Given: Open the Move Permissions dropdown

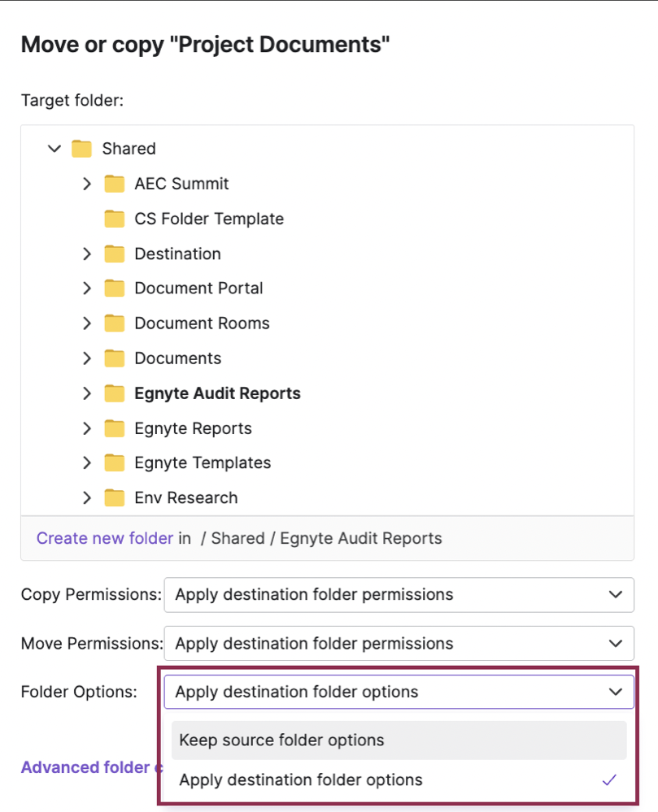Looking at the screenshot, I should click(399, 644).
